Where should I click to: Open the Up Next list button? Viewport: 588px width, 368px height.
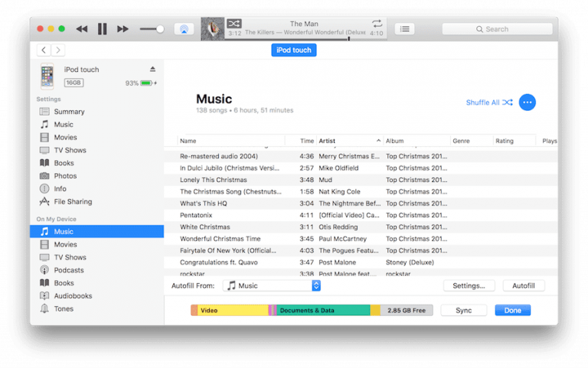pyautogui.click(x=404, y=29)
